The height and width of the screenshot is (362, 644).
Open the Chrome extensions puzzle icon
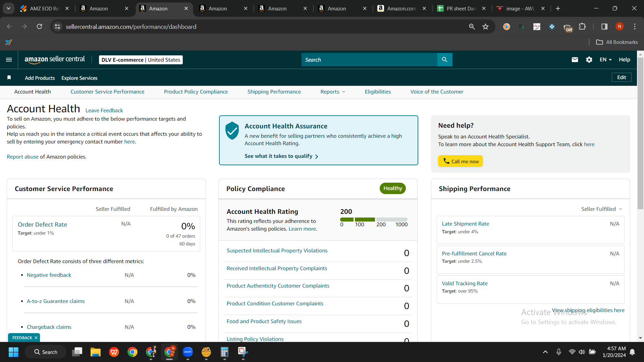tap(582, 26)
